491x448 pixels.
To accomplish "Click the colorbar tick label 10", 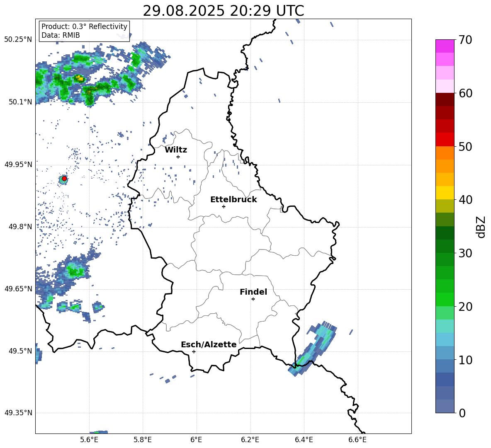I will coord(465,360).
